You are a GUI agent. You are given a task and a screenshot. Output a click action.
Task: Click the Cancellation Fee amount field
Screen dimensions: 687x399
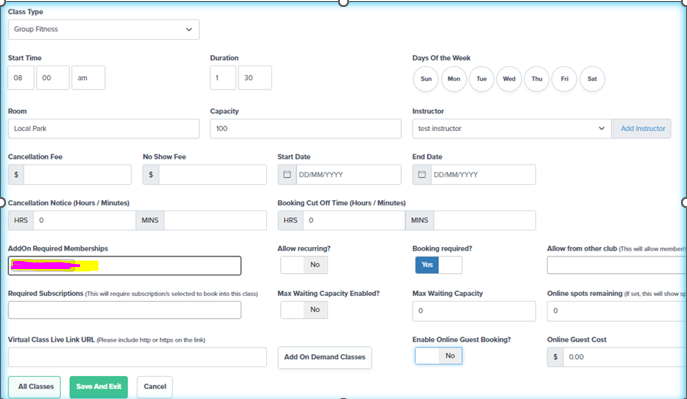(78, 174)
